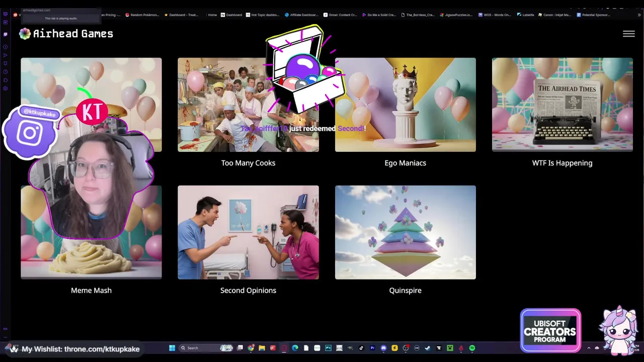Open the Growi: Content Cr bookmark

(341, 15)
